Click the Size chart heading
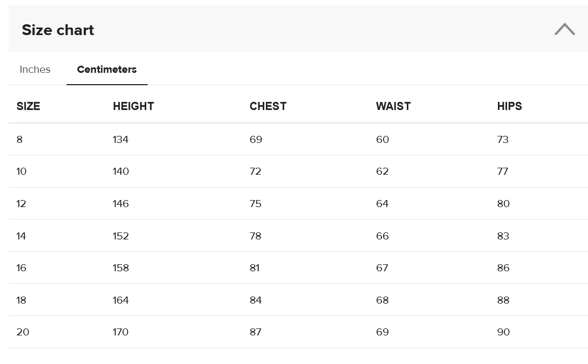The width and height of the screenshot is (588, 364). click(58, 30)
